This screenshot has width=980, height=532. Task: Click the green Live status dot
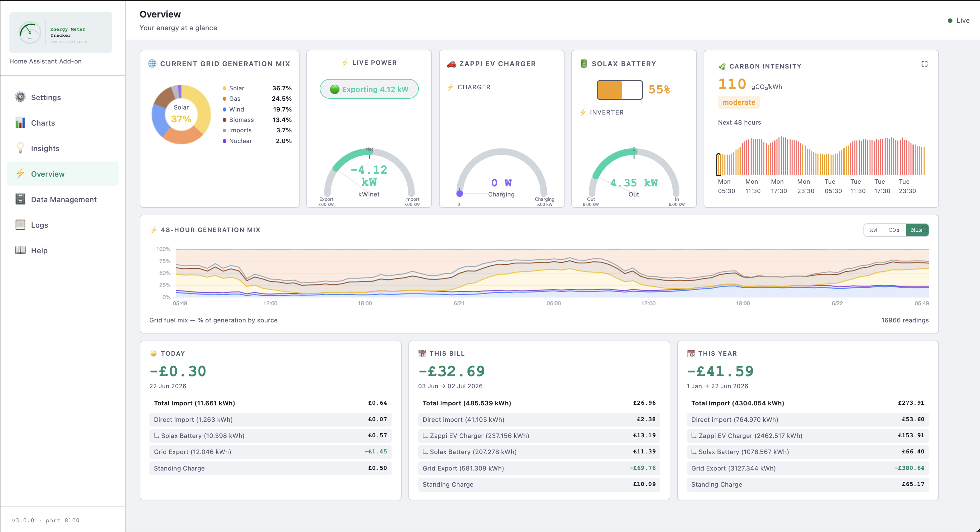click(x=950, y=20)
